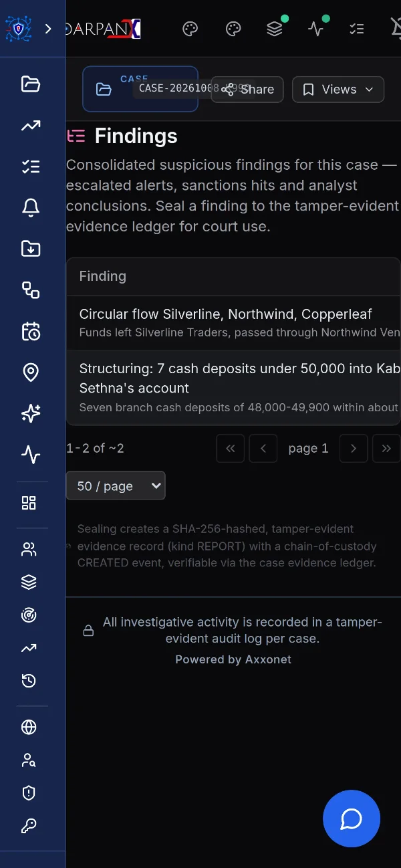Open the stacked layers icon in the sidebar
The height and width of the screenshot is (868, 401).
29,582
